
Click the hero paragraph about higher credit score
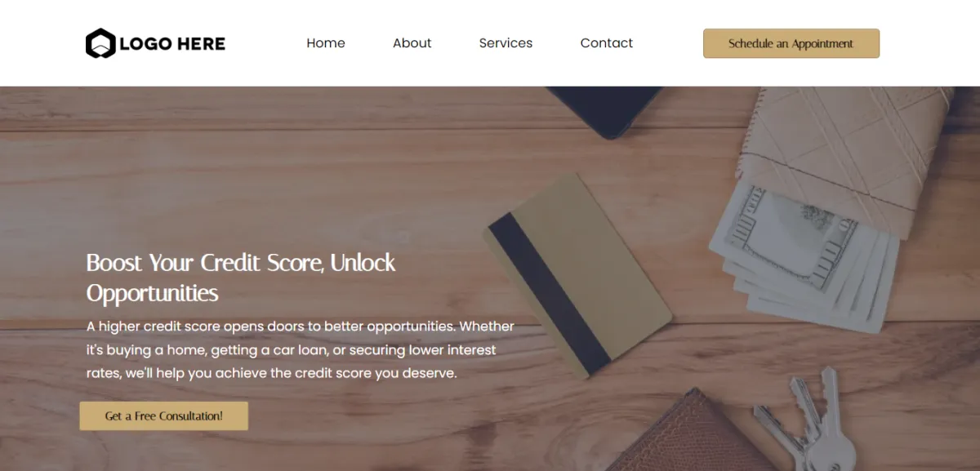tap(301, 349)
